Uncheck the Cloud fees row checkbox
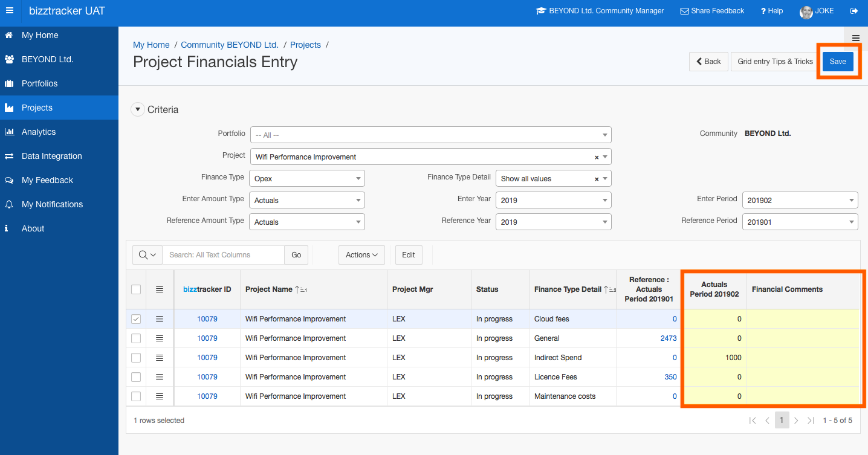Screen dimensions: 868x455 coord(136,319)
